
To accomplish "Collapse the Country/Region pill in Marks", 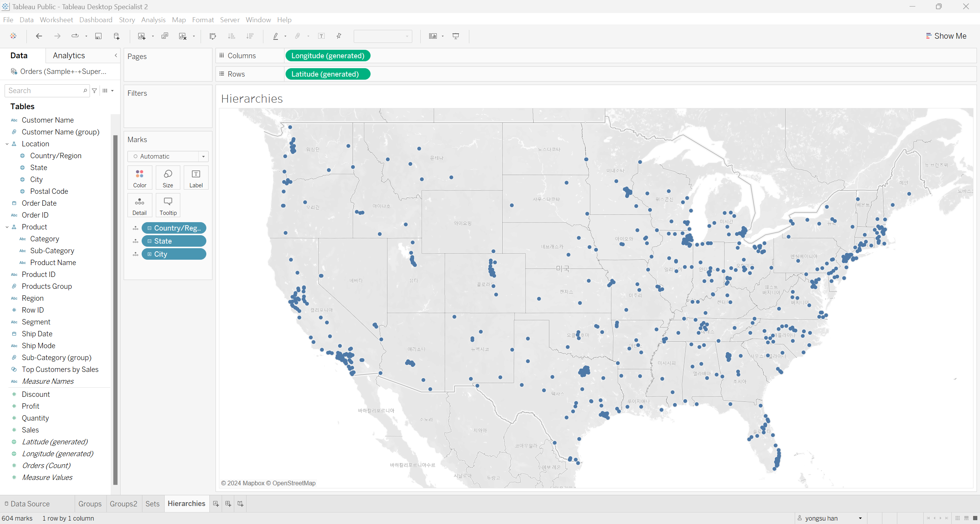I will click(x=150, y=228).
